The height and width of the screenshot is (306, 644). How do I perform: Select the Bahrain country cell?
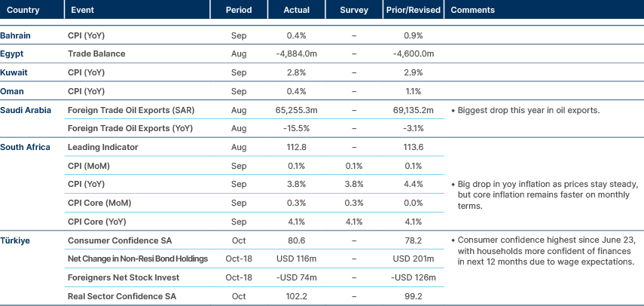point(15,36)
